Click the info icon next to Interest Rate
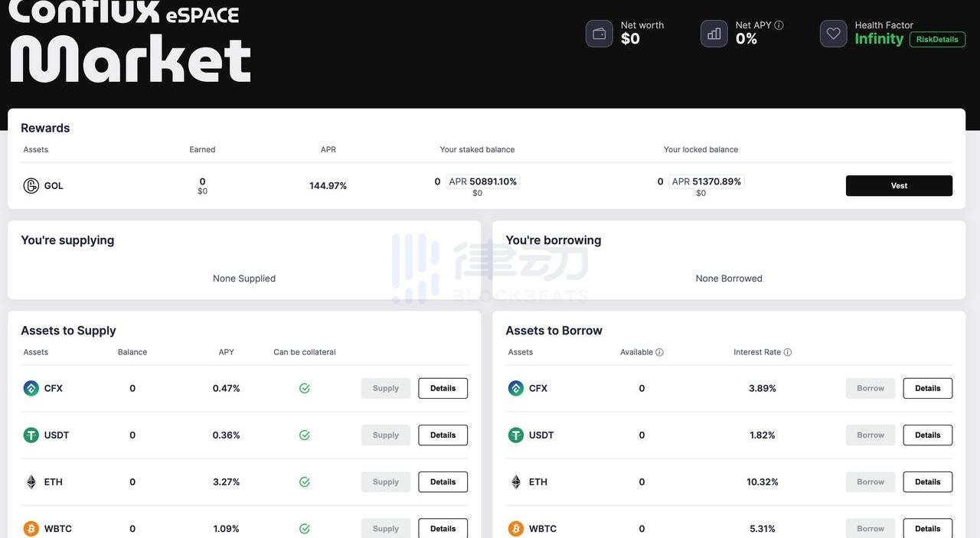The width and height of the screenshot is (980, 538). click(787, 353)
